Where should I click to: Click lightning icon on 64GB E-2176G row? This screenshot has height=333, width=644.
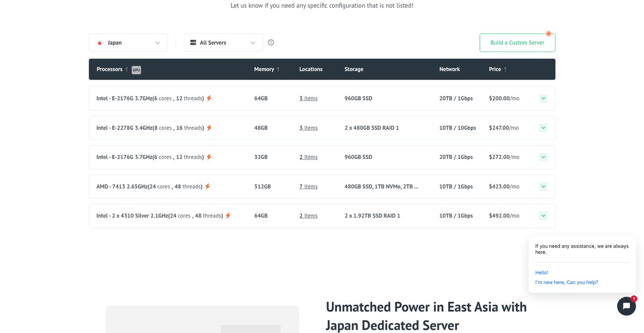point(209,98)
